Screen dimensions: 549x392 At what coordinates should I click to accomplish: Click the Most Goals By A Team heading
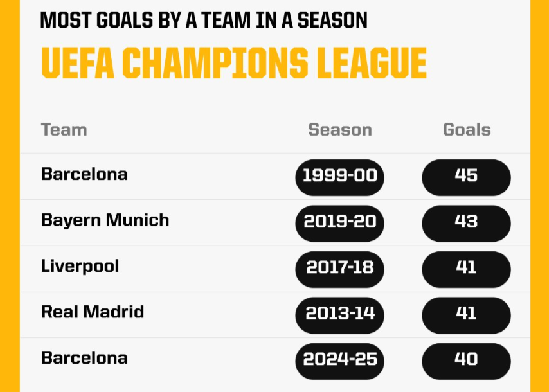coord(204,20)
